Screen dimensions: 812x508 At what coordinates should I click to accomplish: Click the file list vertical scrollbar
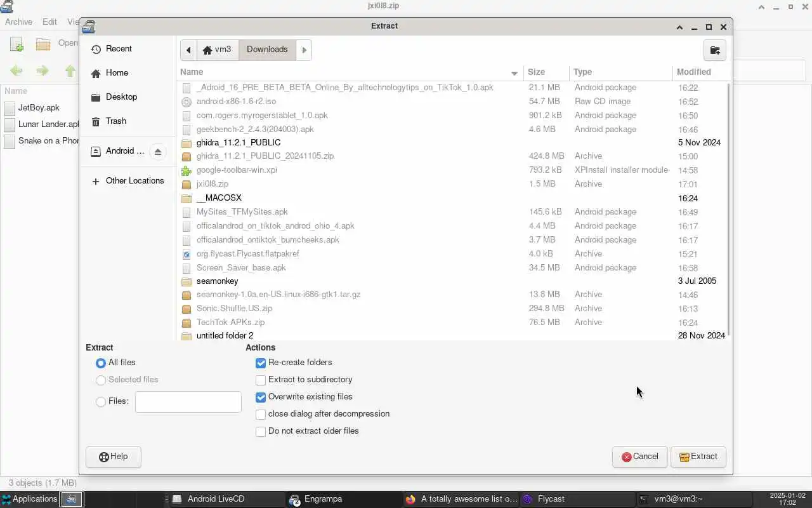tap(729, 210)
